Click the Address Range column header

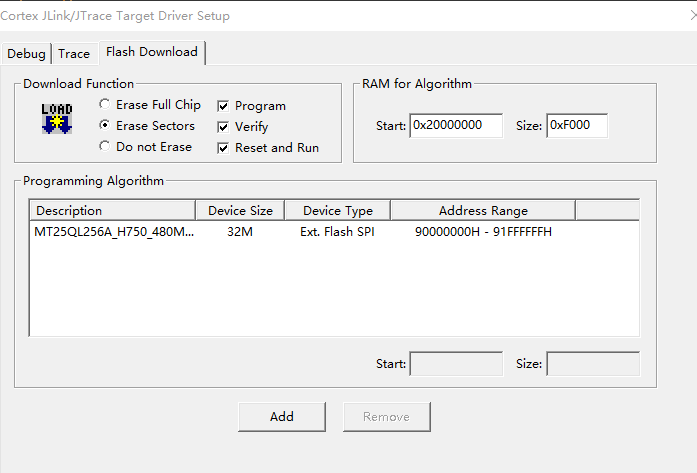coord(482,211)
